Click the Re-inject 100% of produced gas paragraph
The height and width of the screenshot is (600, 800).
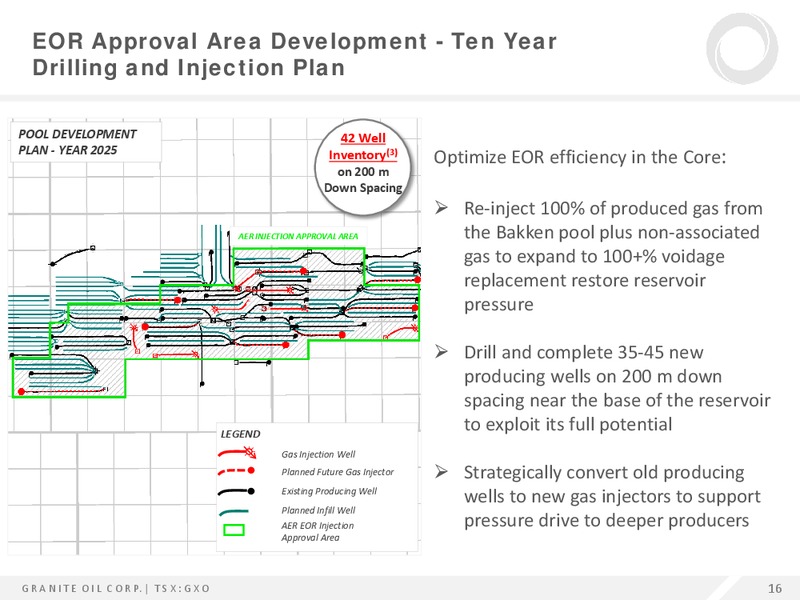click(613, 256)
